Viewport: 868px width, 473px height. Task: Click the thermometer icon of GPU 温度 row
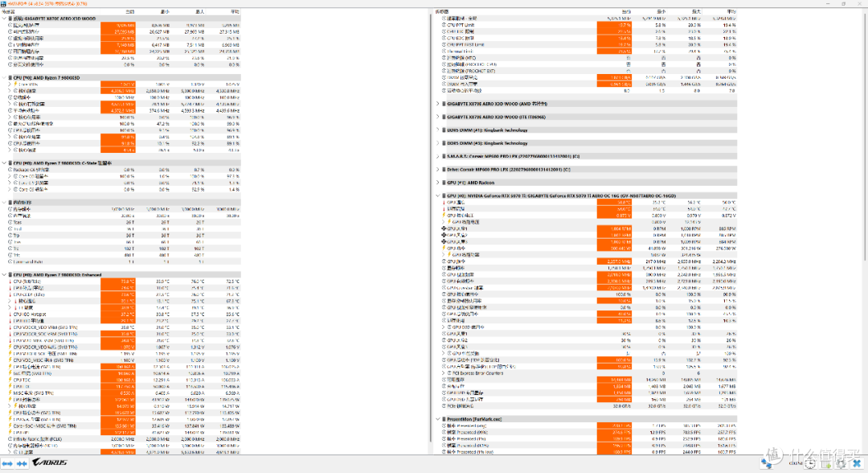click(444, 202)
